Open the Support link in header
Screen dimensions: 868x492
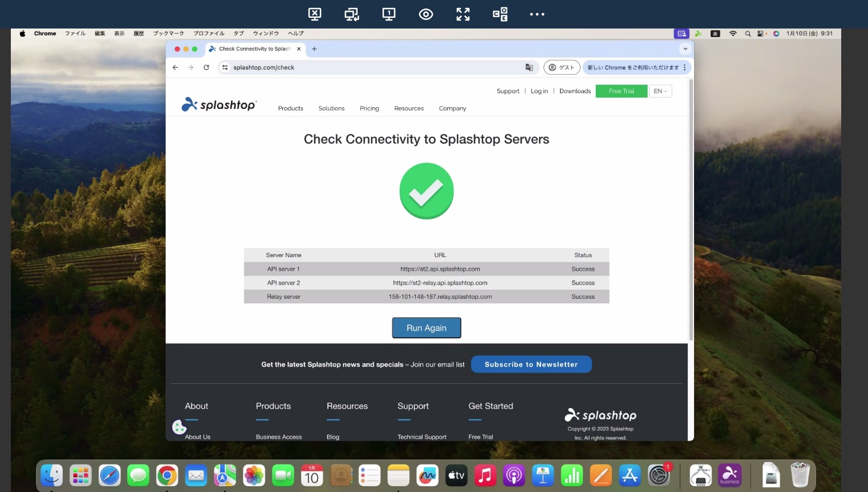click(x=508, y=91)
